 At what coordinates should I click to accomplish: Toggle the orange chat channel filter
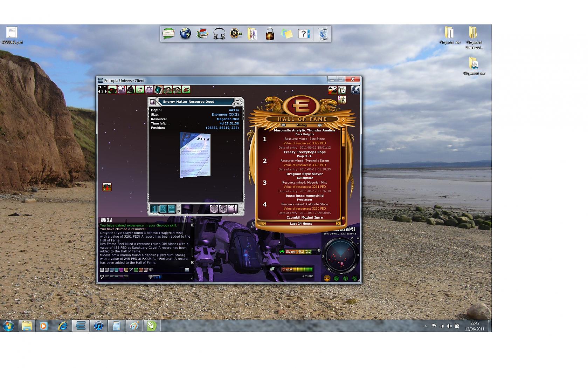141,270
